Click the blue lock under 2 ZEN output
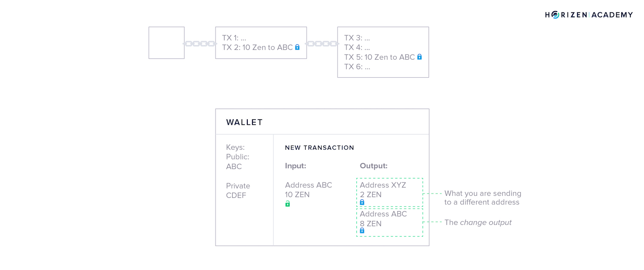Viewport: 644px width, 270px height. [362, 202]
